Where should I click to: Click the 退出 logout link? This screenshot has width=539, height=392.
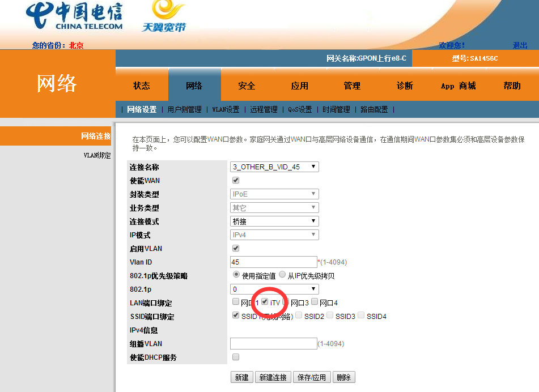pos(520,45)
